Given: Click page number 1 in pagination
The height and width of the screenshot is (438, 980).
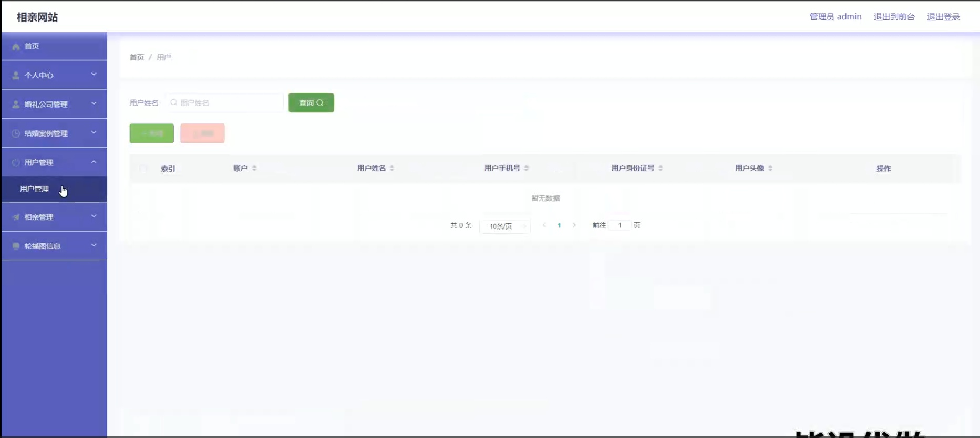Looking at the screenshot, I should pos(559,225).
